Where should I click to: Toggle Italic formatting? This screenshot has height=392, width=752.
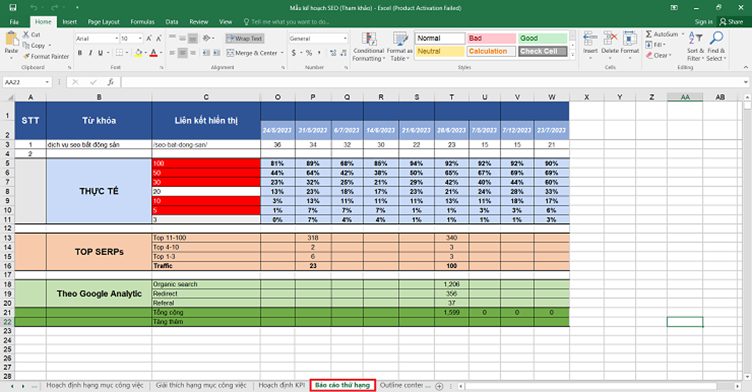click(90, 53)
